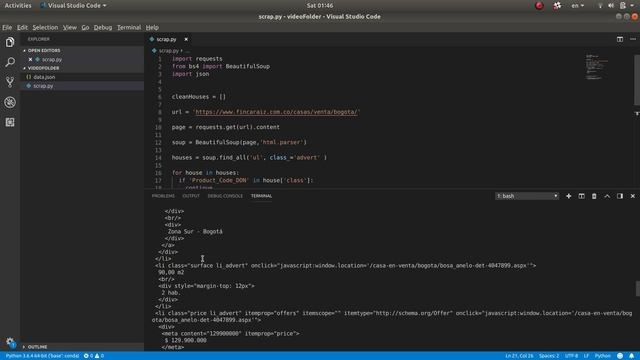Open the Activities overview
Screen dimensions: 640x360
18,6
